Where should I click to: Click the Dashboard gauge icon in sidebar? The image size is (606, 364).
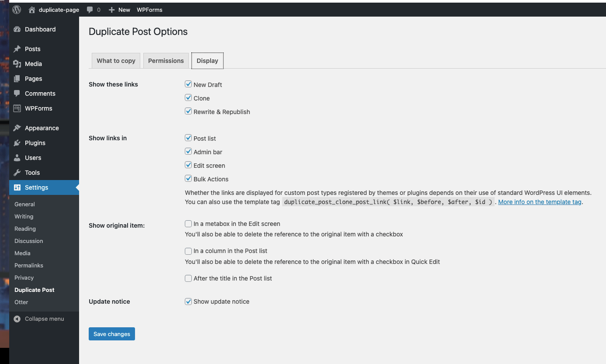17,29
